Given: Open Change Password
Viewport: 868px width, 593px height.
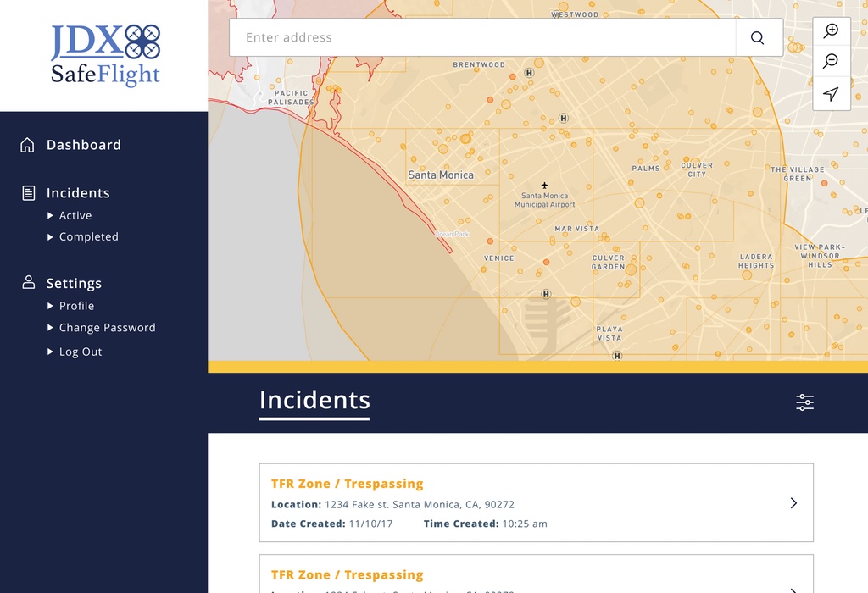Looking at the screenshot, I should 108,328.
